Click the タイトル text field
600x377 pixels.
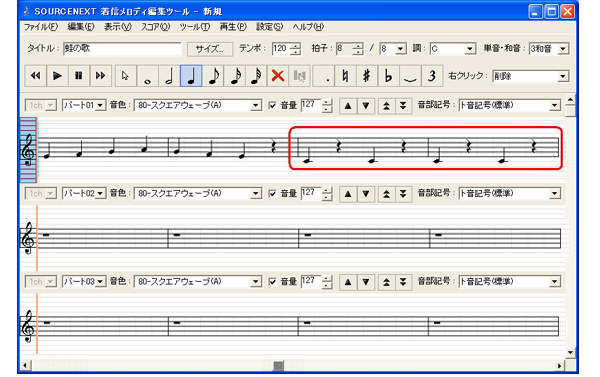(x=122, y=49)
